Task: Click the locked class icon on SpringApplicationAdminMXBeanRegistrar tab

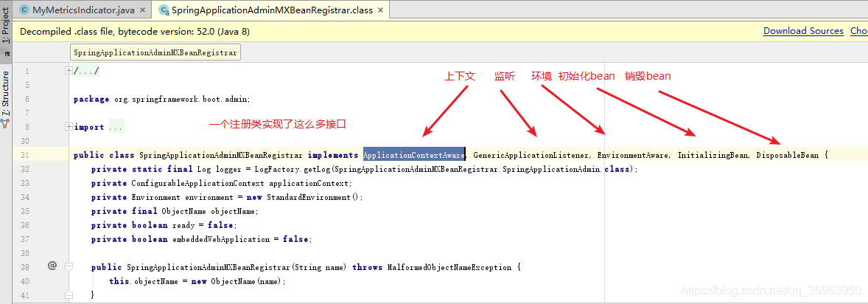Action: coord(164,10)
